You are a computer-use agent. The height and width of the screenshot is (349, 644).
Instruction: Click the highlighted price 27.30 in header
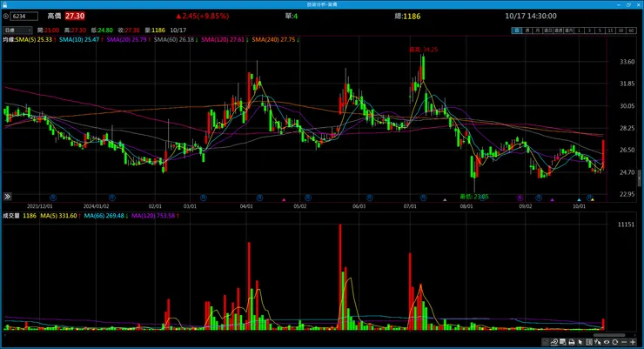point(75,16)
